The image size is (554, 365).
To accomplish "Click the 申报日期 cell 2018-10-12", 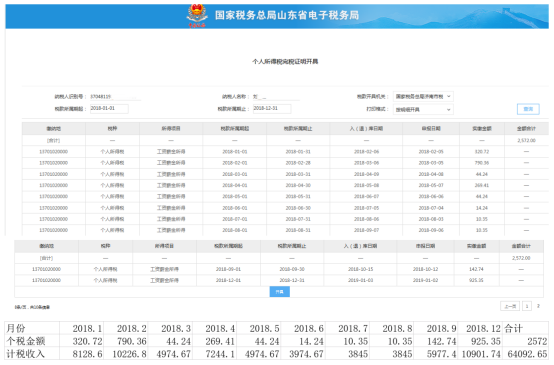I will click(x=425, y=269).
